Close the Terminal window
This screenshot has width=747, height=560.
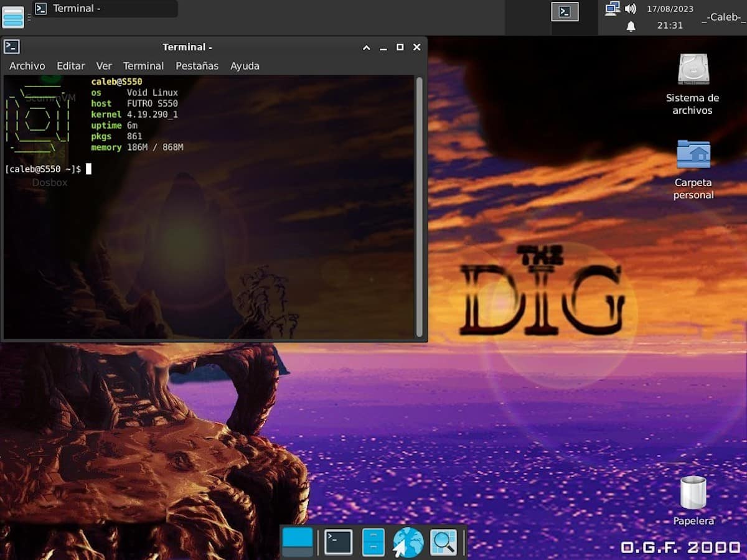click(417, 47)
